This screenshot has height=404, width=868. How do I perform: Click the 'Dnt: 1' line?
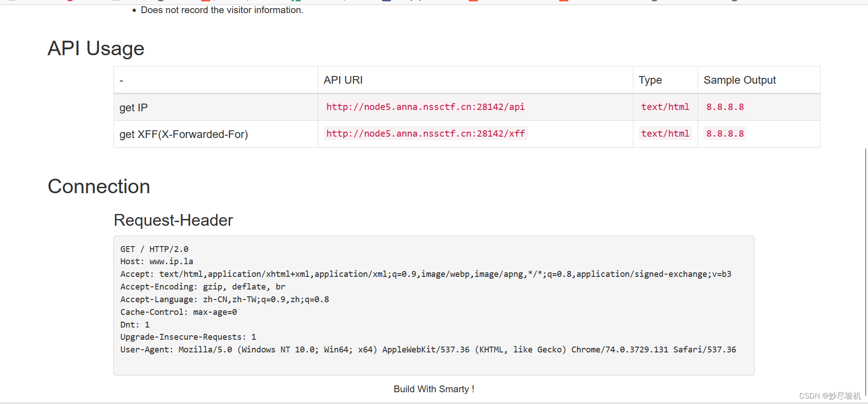tap(135, 325)
